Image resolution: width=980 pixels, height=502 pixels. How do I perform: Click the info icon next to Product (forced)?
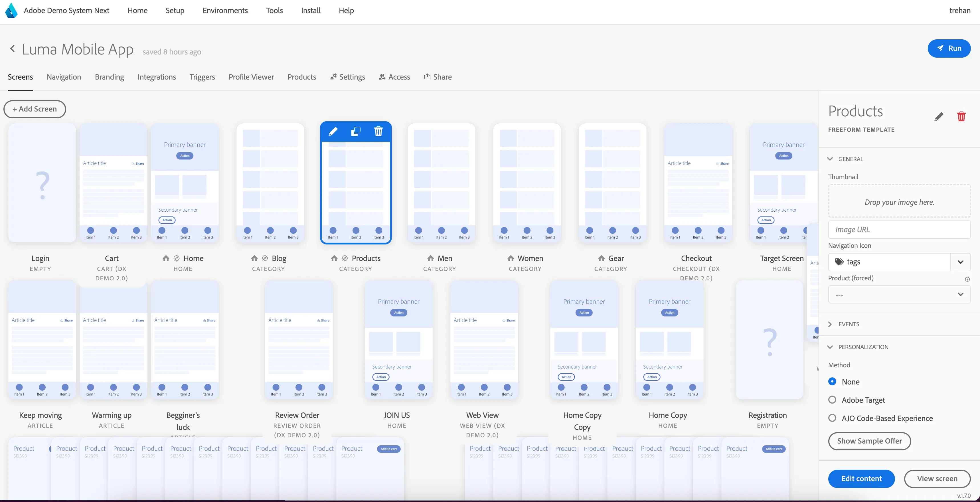click(x=967, y=279)
